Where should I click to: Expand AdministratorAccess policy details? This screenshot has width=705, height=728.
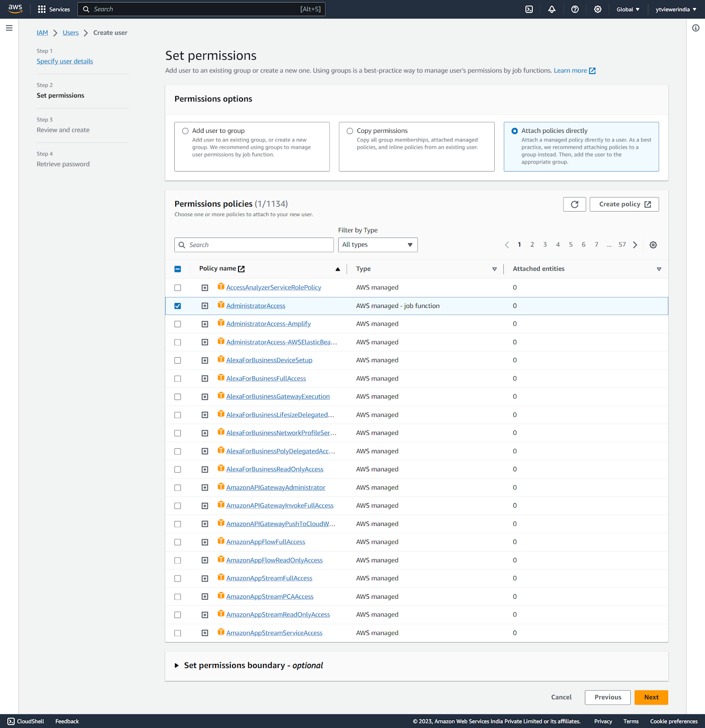pyautogui.click(x=205, y=306)
